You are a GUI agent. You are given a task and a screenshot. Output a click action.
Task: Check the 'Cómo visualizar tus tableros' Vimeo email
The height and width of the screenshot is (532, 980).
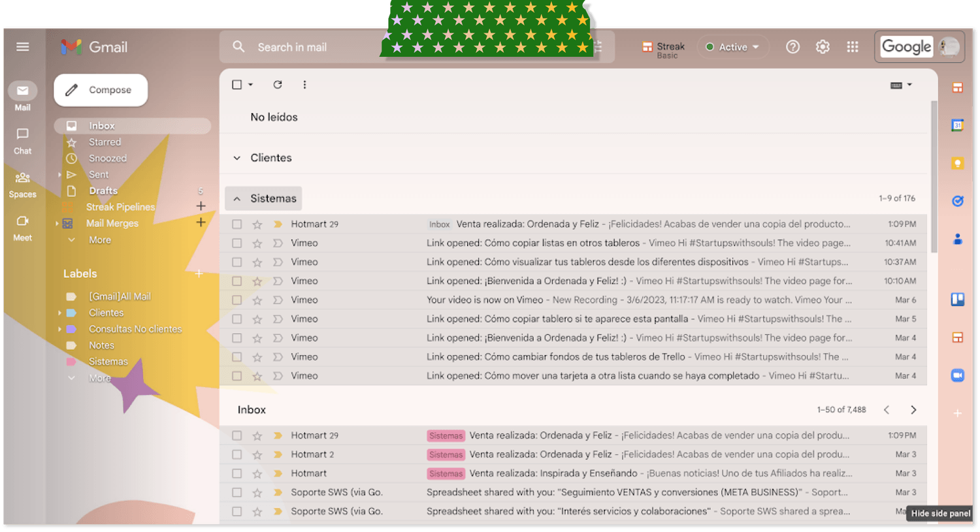(237, 262)
